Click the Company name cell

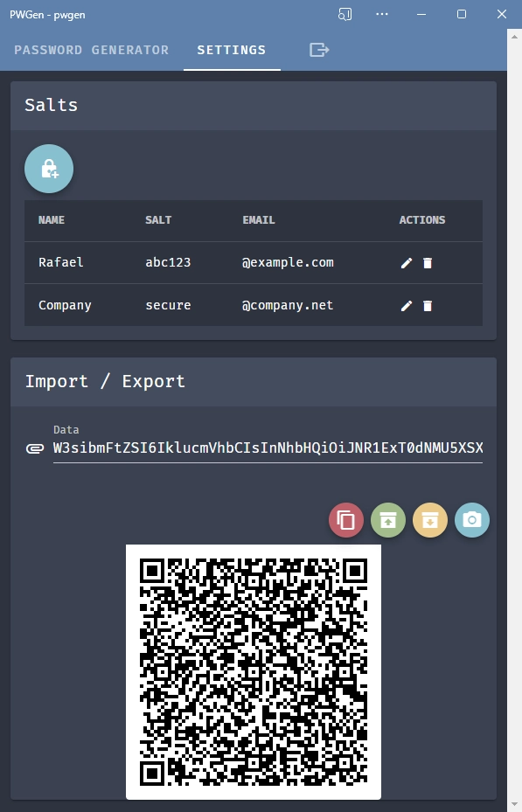click(65, 306)
